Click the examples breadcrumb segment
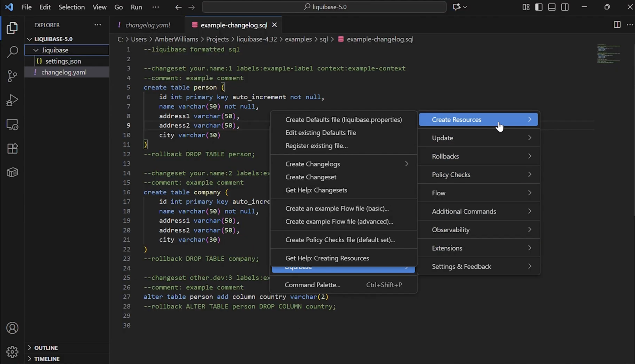Screen dimensions: 635x364 298,39
